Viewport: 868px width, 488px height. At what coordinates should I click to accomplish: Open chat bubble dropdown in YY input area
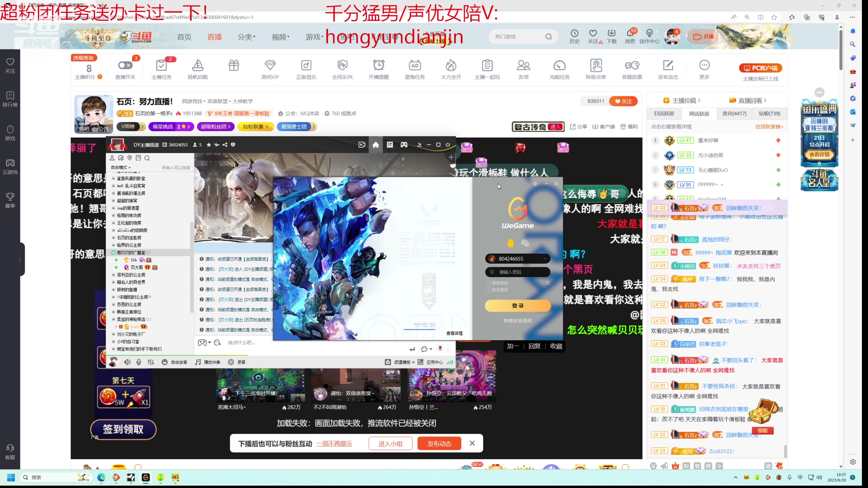[x=426, y=349]
